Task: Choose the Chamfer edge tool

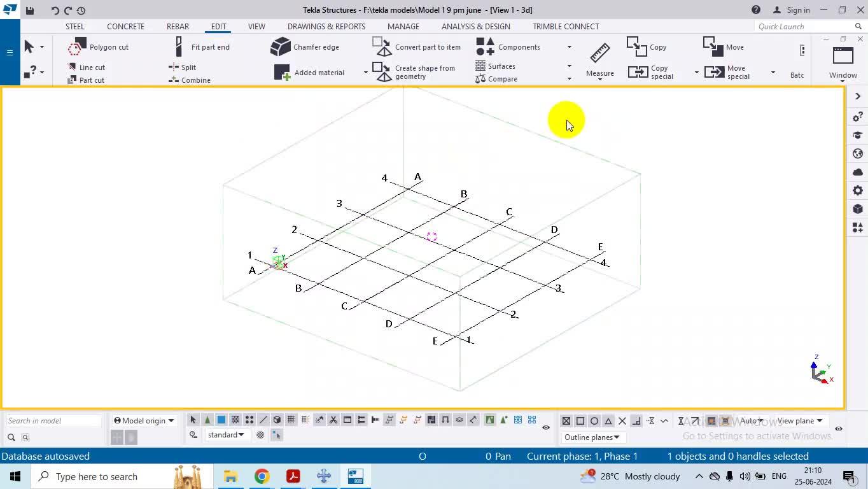Action: coord(305,47)
